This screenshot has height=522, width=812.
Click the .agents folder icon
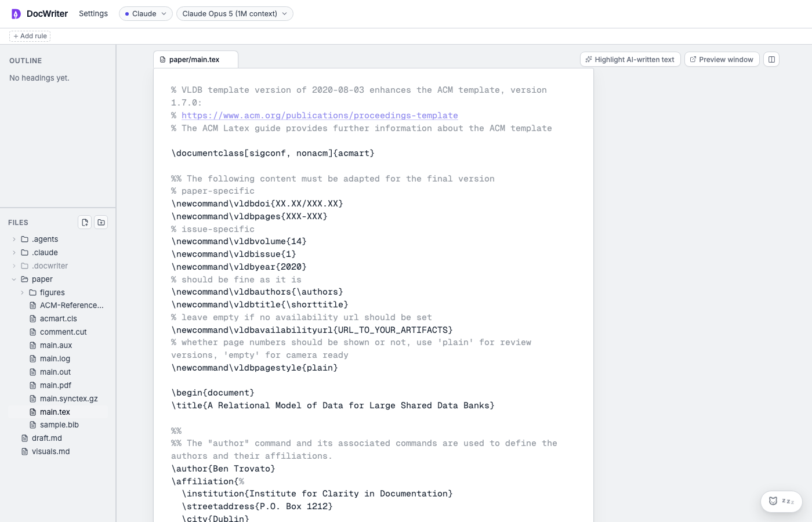pyautogui.click(x=24, y=239)
